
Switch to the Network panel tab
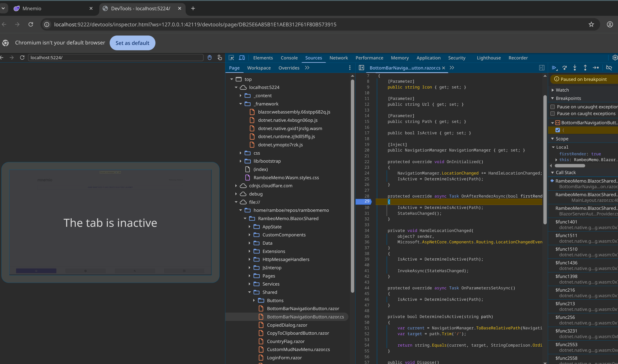pos(338,58)
